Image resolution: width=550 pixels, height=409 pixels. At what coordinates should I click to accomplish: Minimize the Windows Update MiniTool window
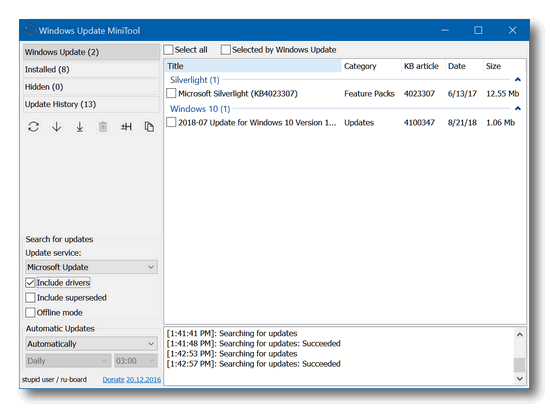(445, 30)
